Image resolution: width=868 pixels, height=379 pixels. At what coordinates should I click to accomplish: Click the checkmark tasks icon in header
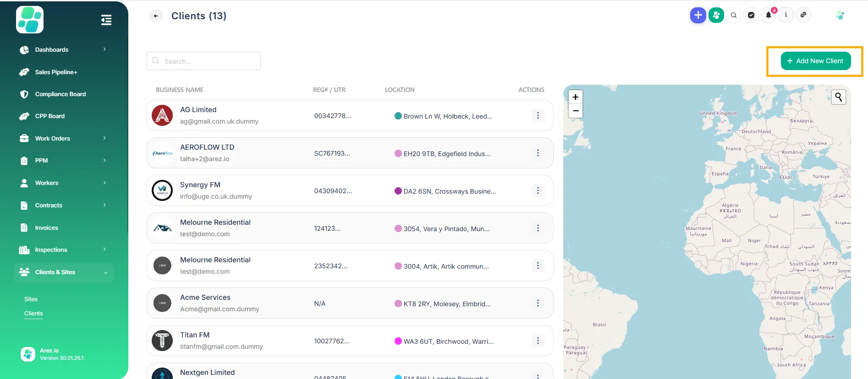point(751,15)
